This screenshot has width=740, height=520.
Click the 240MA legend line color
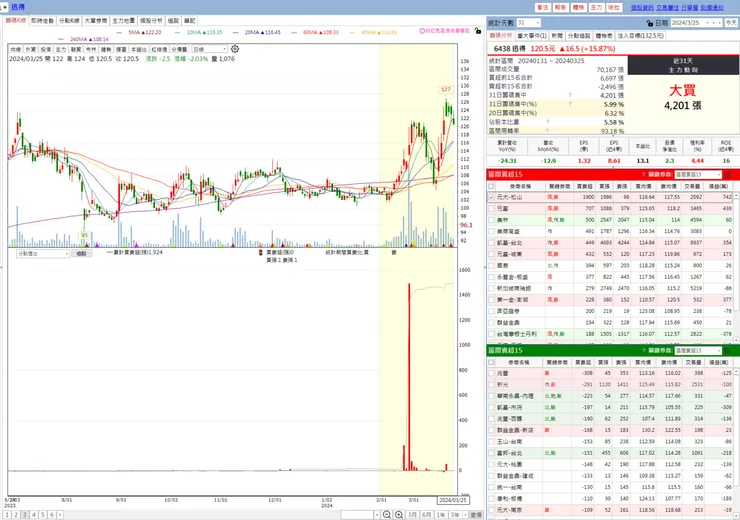(x=61, y=40)
